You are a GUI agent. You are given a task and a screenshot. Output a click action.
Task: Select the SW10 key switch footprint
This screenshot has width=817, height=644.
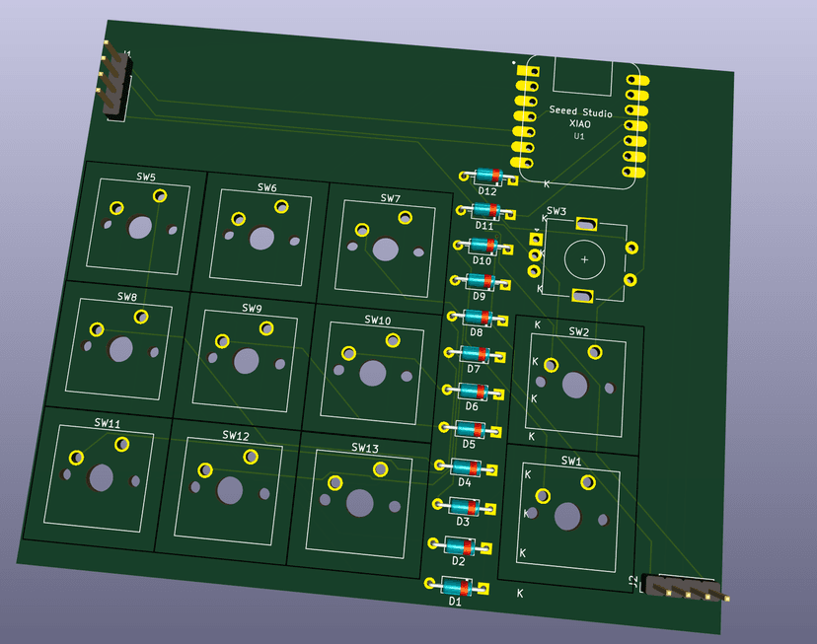coord(372,373)
